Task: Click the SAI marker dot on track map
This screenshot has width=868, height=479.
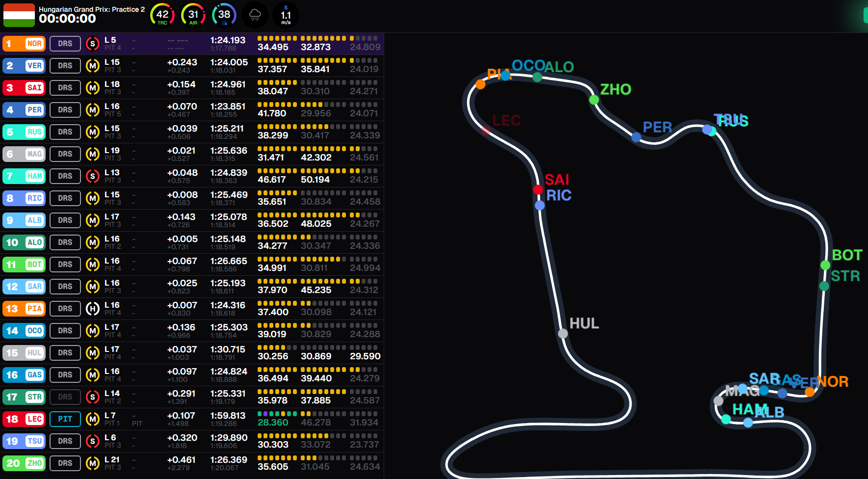Action: pyautogui.click(x=538, y=189)
